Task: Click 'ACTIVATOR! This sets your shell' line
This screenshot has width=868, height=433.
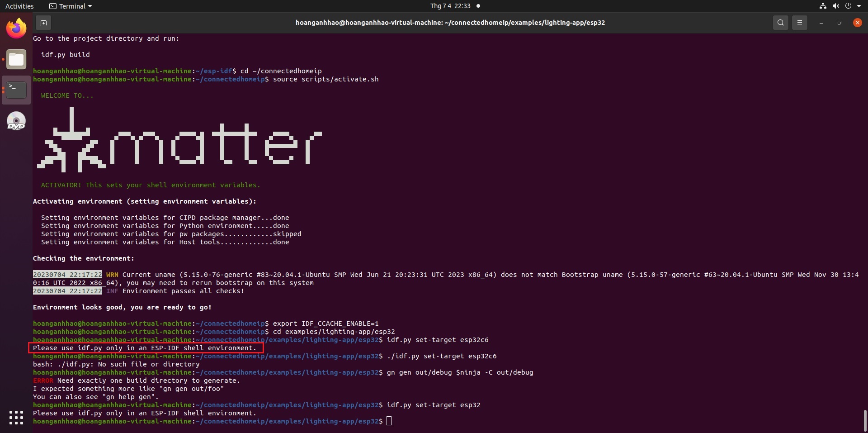Action: [151, 185]
